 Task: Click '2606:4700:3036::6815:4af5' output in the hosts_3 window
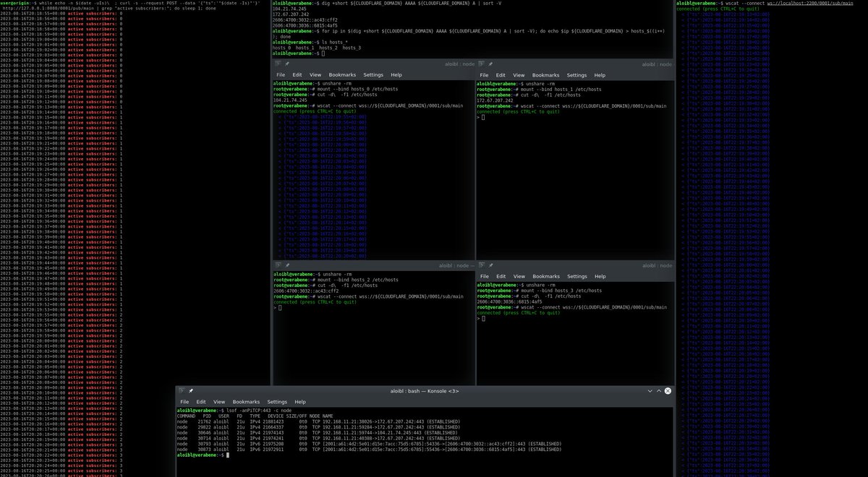pos(508,301)
